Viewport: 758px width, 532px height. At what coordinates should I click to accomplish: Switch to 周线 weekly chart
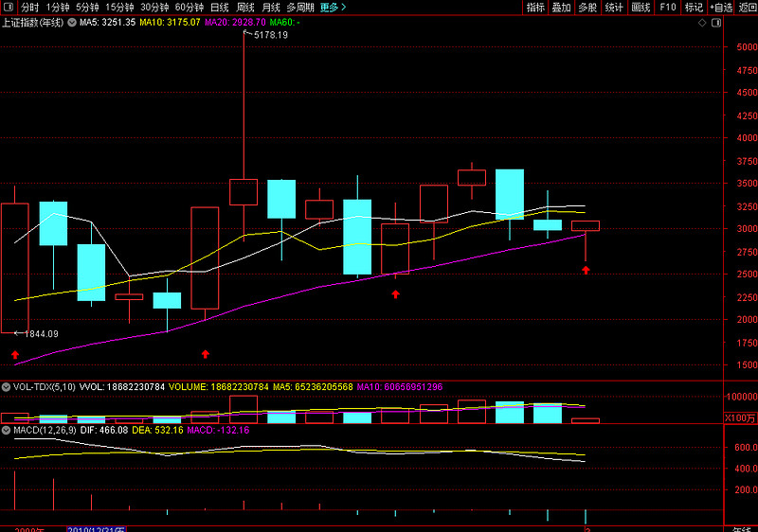click(245, 8)
